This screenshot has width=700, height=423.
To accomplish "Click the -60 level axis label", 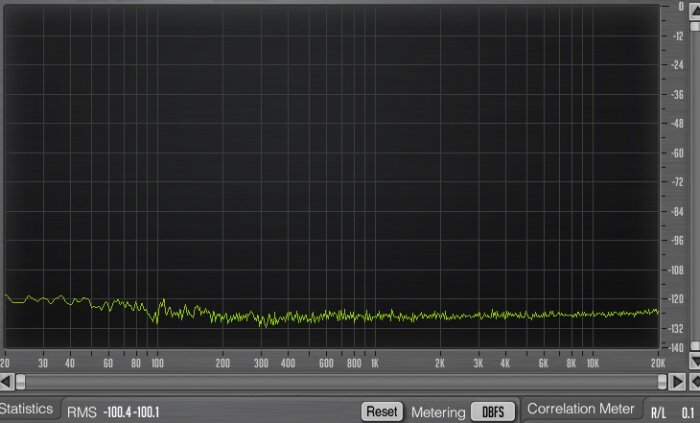I will click(x=677, y=153).
